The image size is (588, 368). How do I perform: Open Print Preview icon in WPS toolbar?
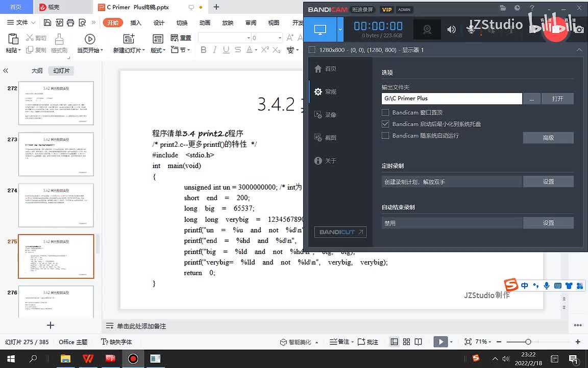click(82, 22)
